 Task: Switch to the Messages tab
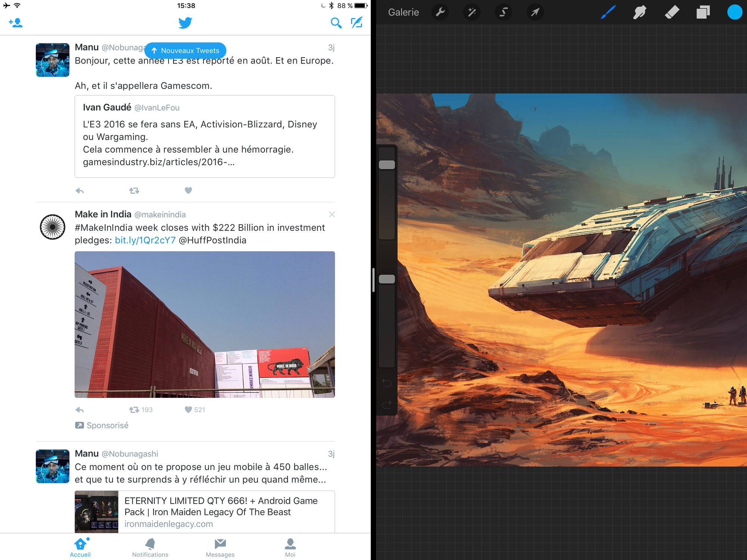pyautogui.click(x=220, y=547)
